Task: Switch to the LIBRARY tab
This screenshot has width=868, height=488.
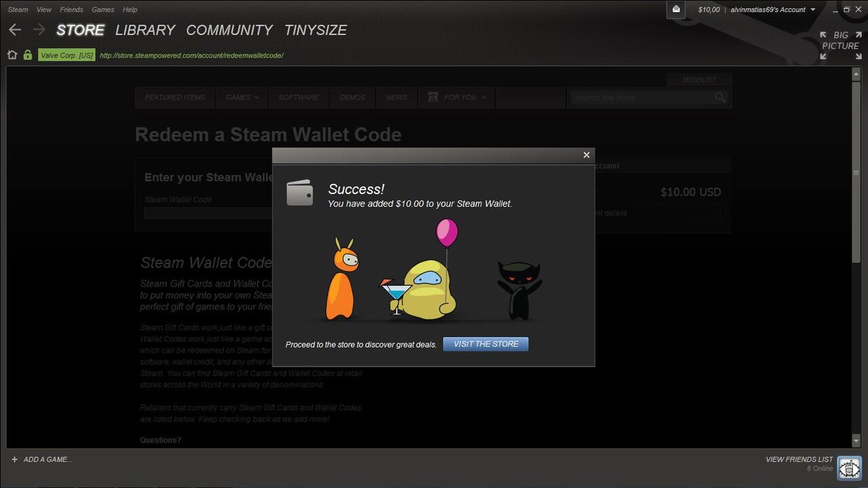Action: tap(145, 30)
